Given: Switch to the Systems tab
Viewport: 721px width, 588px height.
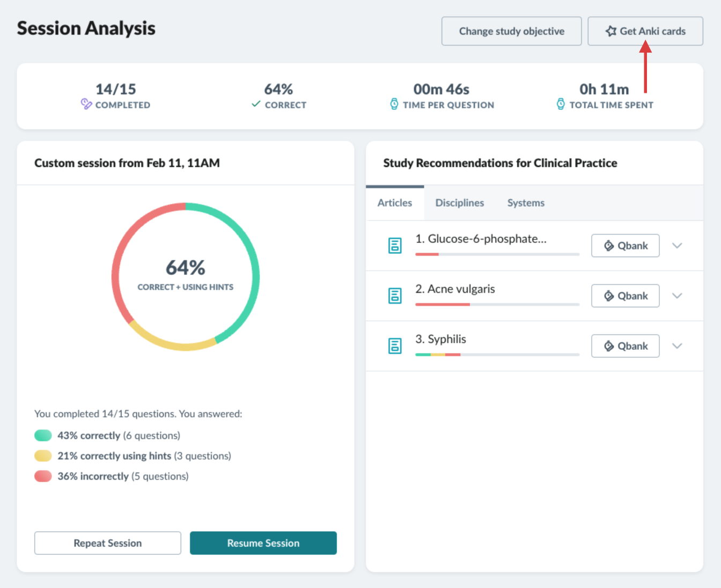Looking at the screenshot, I should point(526,203).
